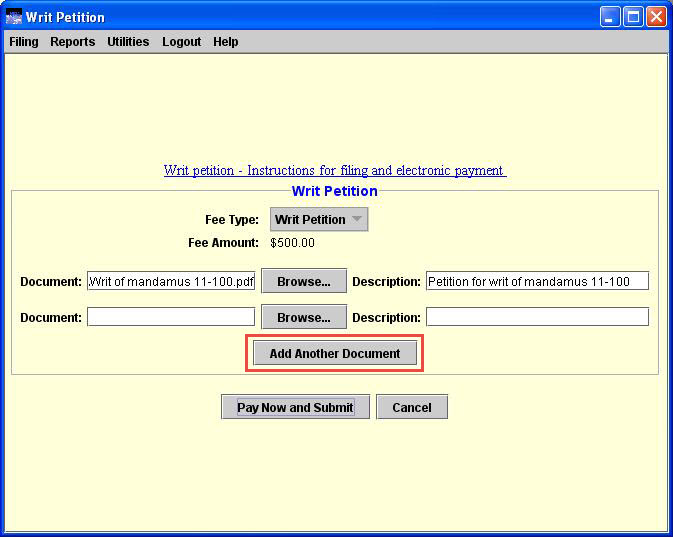
Task: Click the Fee Type label
Action: (232, 220)
